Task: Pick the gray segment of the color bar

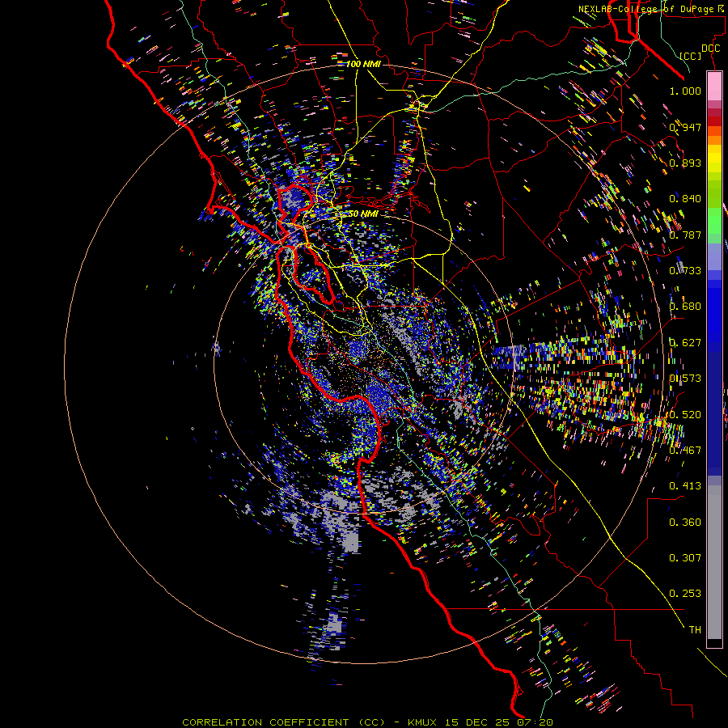Action: (x=714, y=562)
